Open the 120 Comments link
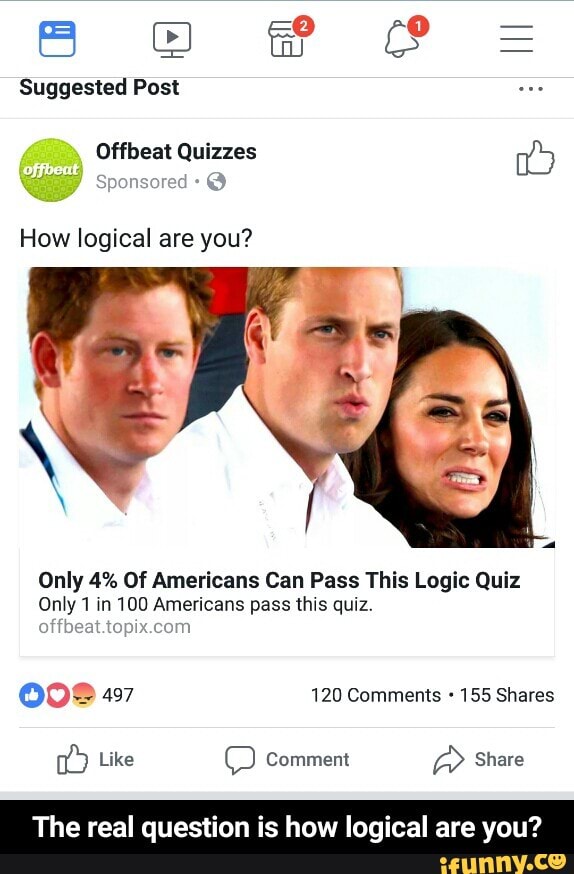Viewport: 574px width, 874px height. tap(376, 695)
